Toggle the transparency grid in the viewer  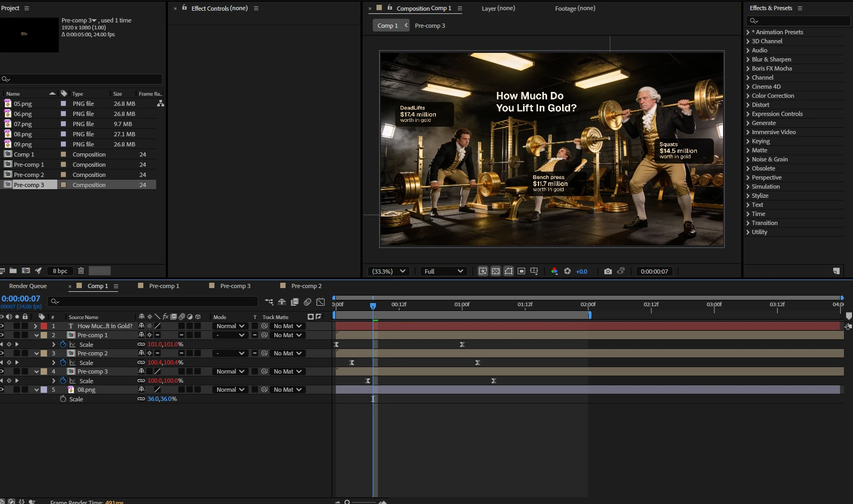coord(496,272)
